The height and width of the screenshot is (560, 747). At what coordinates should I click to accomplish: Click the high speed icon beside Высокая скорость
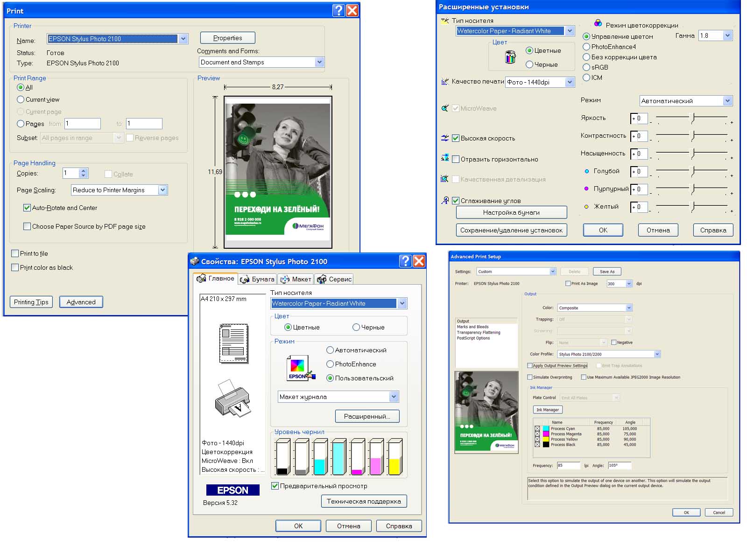(x=445, y=138)
